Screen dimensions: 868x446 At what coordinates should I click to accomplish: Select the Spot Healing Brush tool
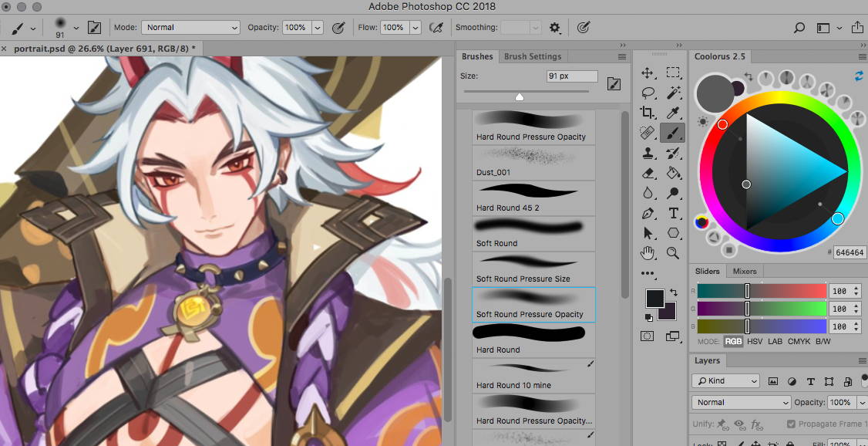click(647, 133)
